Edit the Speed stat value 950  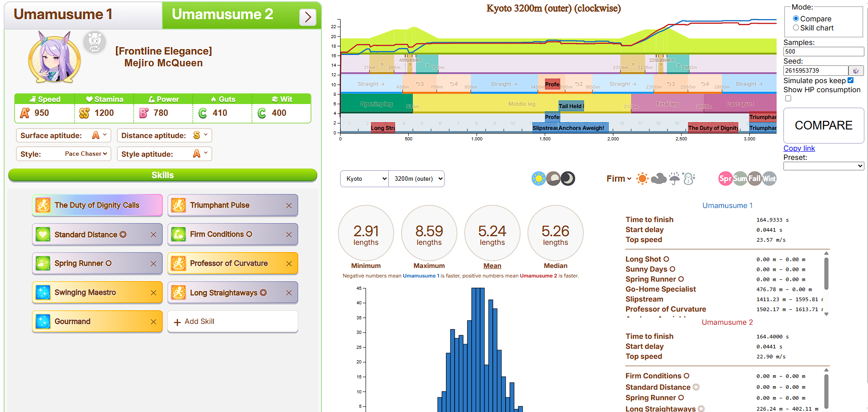[42, 113]
